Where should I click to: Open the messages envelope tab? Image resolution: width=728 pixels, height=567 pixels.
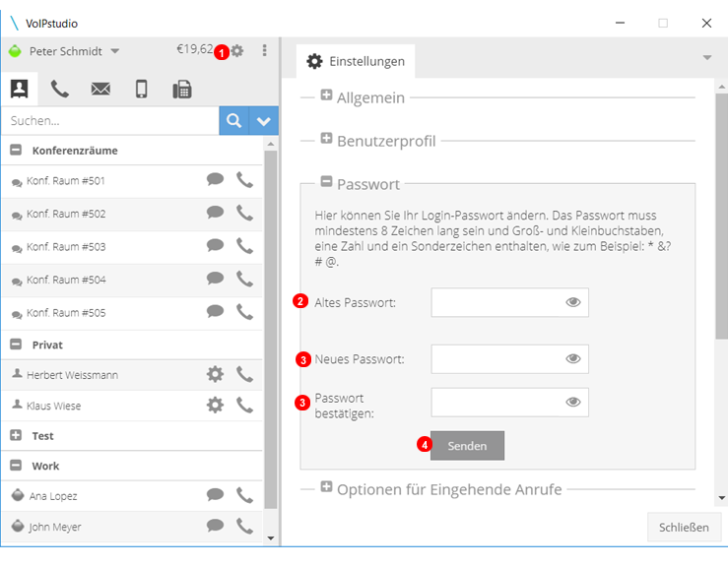tap(100, 89)
